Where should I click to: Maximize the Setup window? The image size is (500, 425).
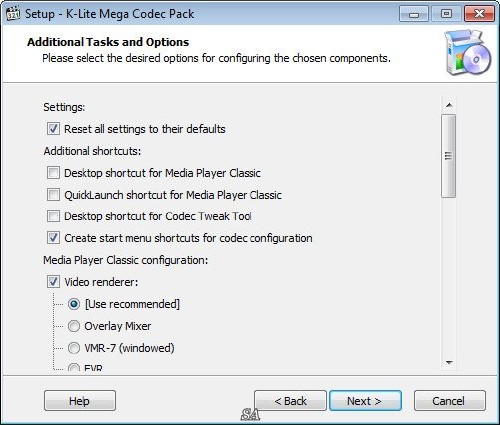pyautogui.click(x=446, y=14)
